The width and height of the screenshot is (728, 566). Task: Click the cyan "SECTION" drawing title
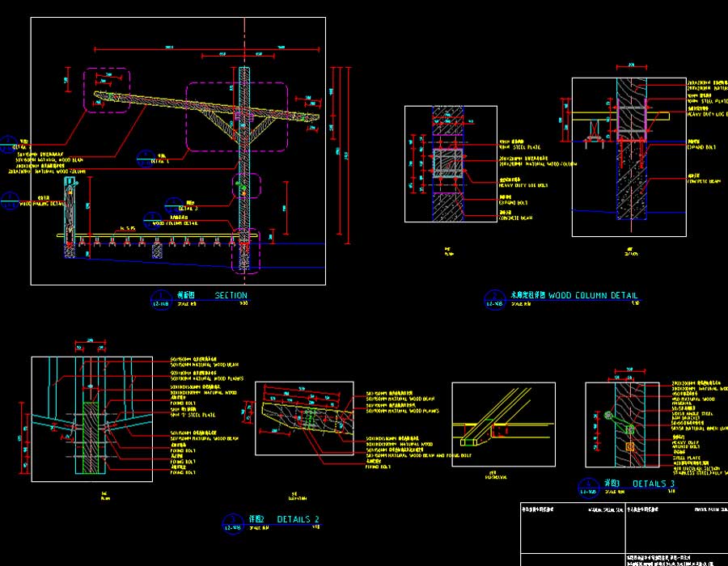pos(231,295)
